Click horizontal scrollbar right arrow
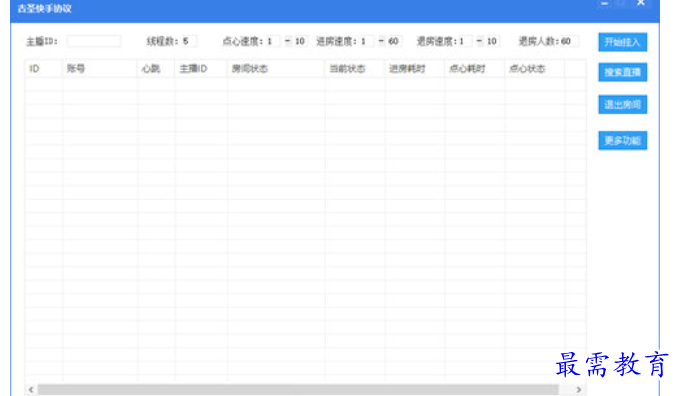This screenshot has height=396, width=677. [x=579, y=390]
